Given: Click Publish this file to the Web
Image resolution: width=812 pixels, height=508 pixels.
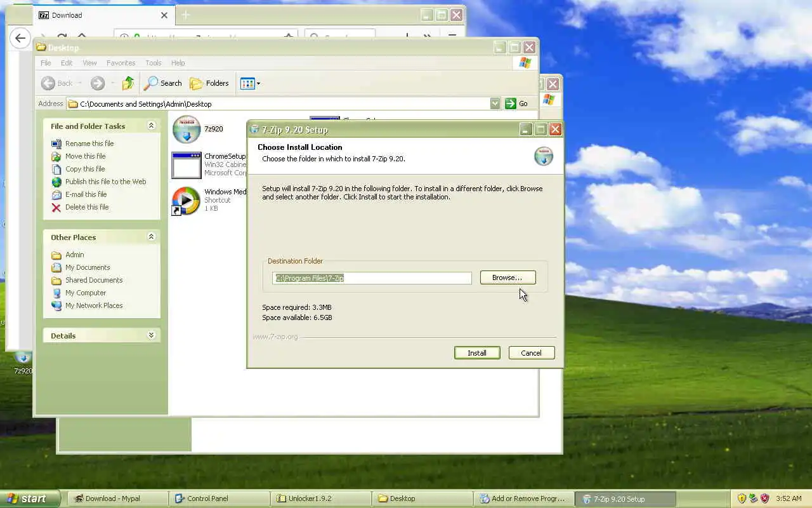Looking at the screenshot, I should 105,182.
